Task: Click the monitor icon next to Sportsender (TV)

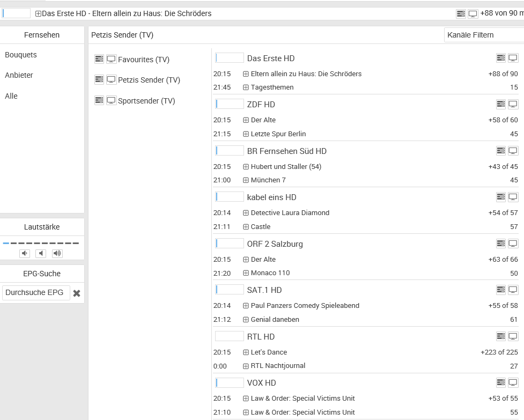Action: coord(111,100)
